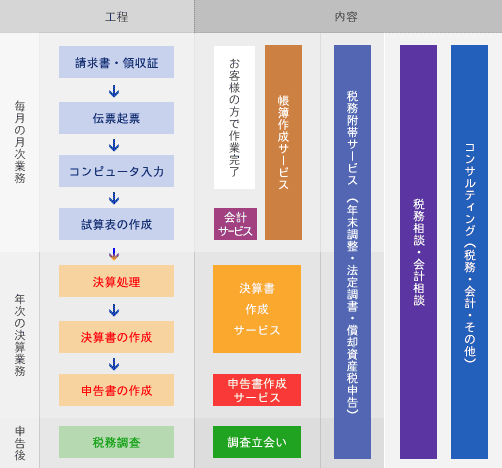Click arrow between 伝票起票 and コンピュータ入力
The width and height of the screenshot is (502, 468).
114,145
